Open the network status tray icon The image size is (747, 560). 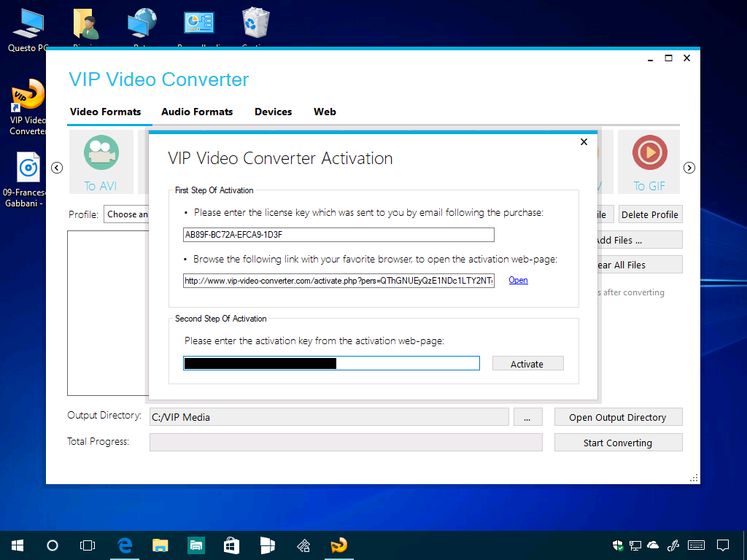tap(635, 545)
